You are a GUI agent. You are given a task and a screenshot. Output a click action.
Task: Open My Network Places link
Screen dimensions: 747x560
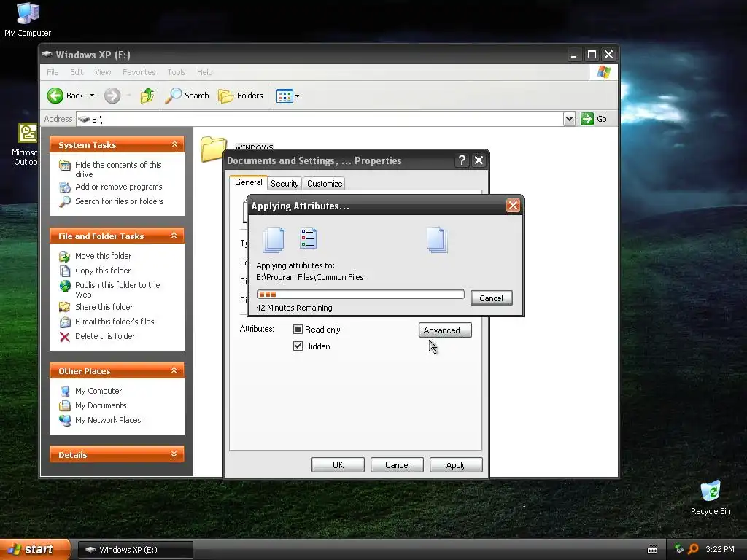tap(108, 420)
